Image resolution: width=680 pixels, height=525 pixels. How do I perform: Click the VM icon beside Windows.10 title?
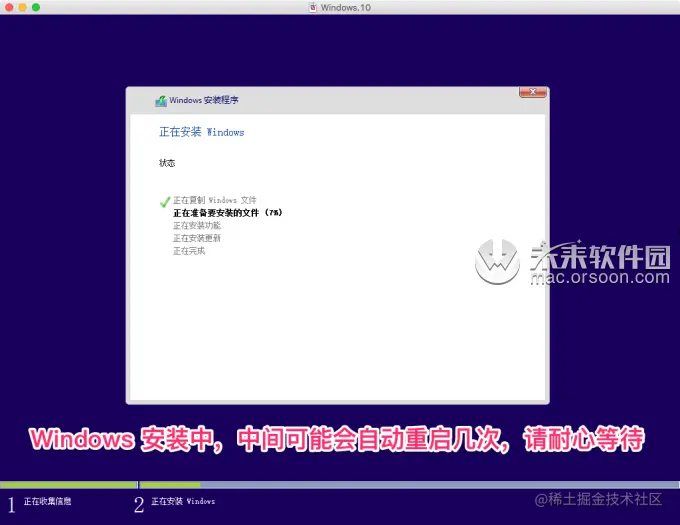click(x=313, y=7)
